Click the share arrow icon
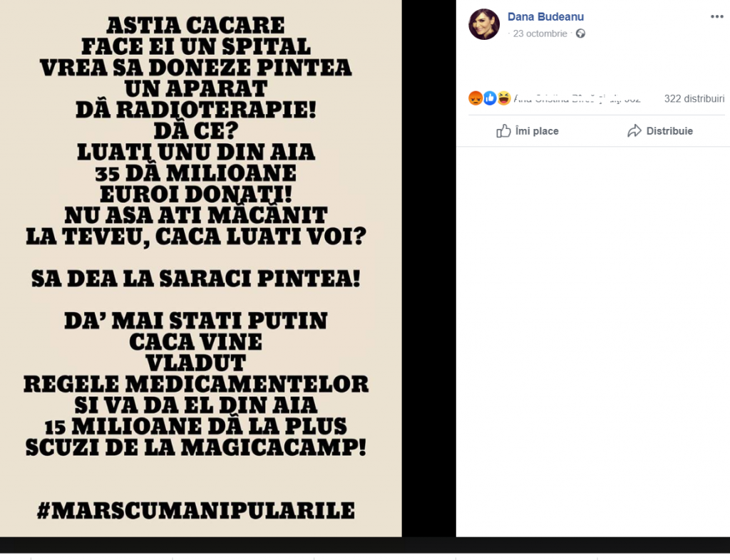Viewport: 730px width, 560px height. coord(634,131)
